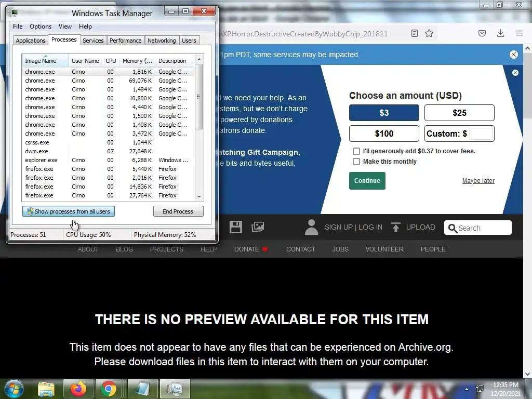
Task: Click the process list scrollbar thumb
Action: [199, 97]
